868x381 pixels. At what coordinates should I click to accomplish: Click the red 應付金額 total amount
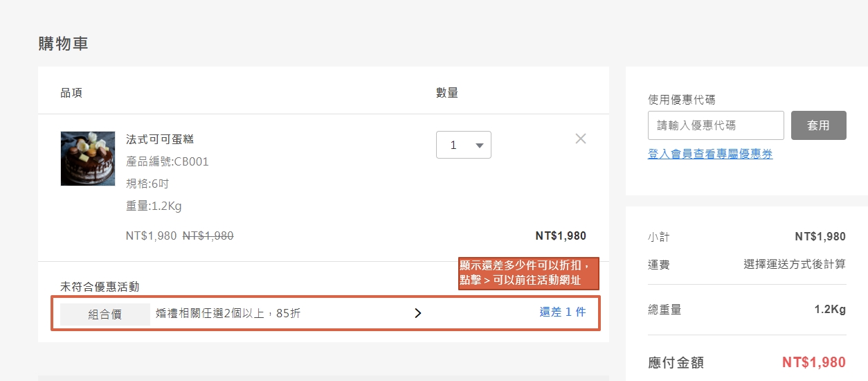point(813,362)
